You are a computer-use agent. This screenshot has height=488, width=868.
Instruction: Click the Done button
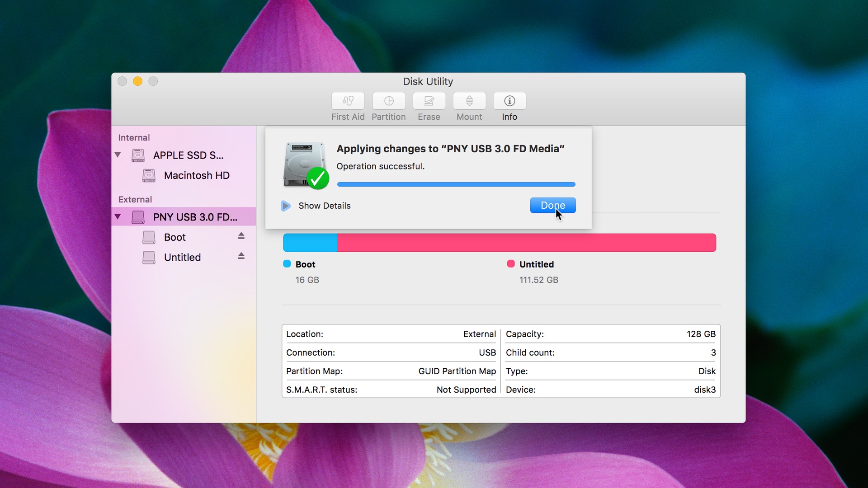point(552,205)
